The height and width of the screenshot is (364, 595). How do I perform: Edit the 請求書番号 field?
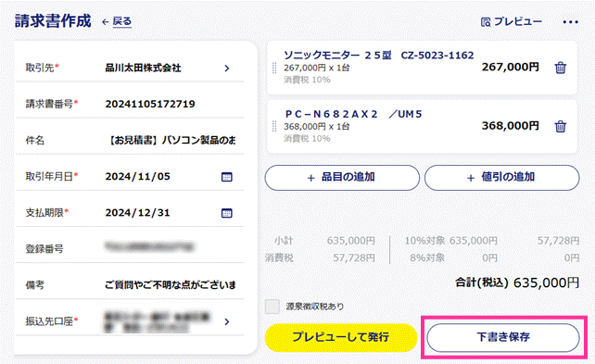pos(130,104)
